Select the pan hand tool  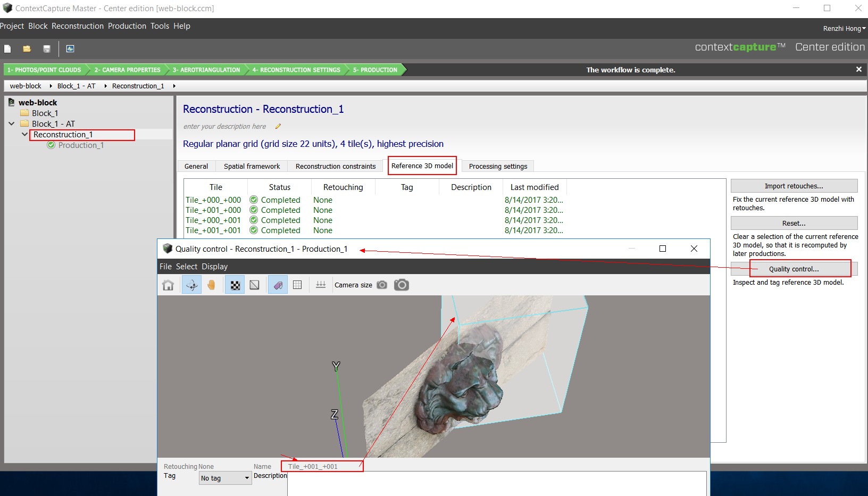211,285
